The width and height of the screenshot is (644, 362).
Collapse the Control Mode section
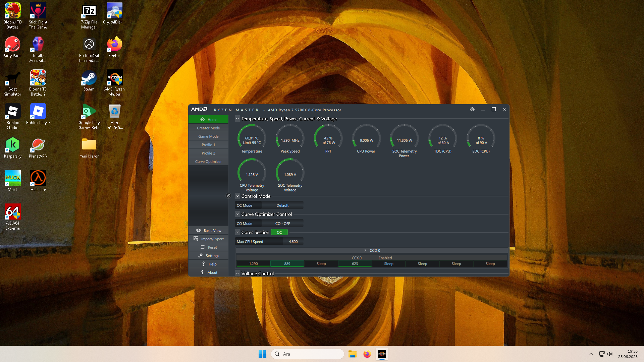click(x=237, y=196)
